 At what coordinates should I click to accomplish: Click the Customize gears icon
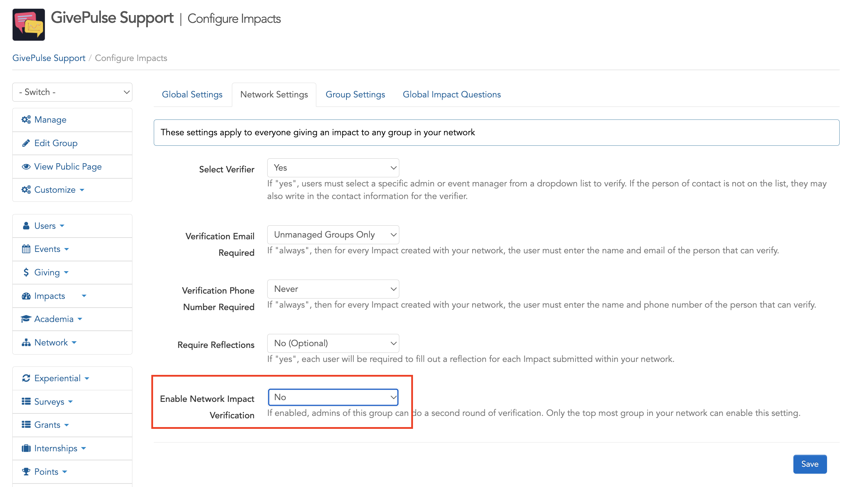[26, 190]
